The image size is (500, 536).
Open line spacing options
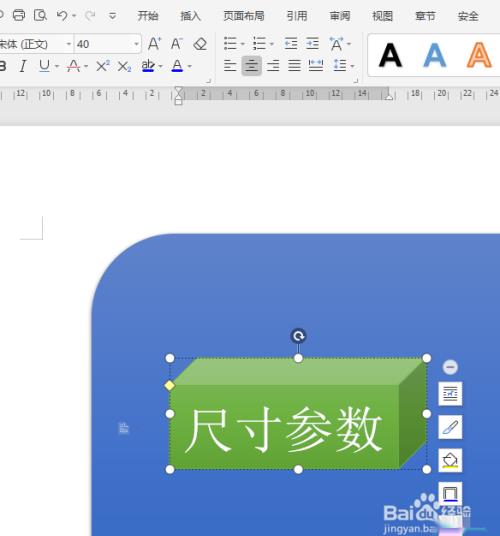pyautogui.click(x=340, y=65)
